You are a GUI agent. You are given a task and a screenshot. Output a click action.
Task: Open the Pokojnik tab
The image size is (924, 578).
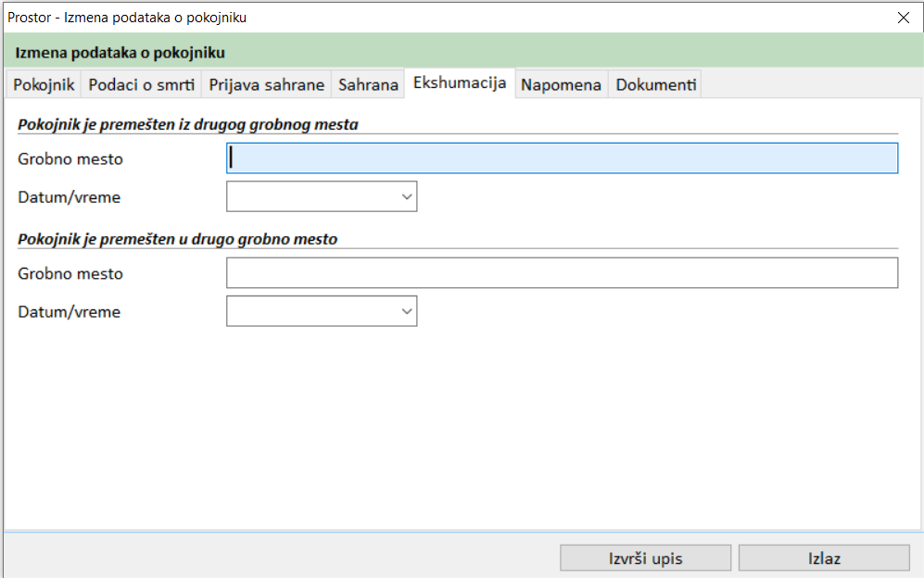[x=44, y=84]
